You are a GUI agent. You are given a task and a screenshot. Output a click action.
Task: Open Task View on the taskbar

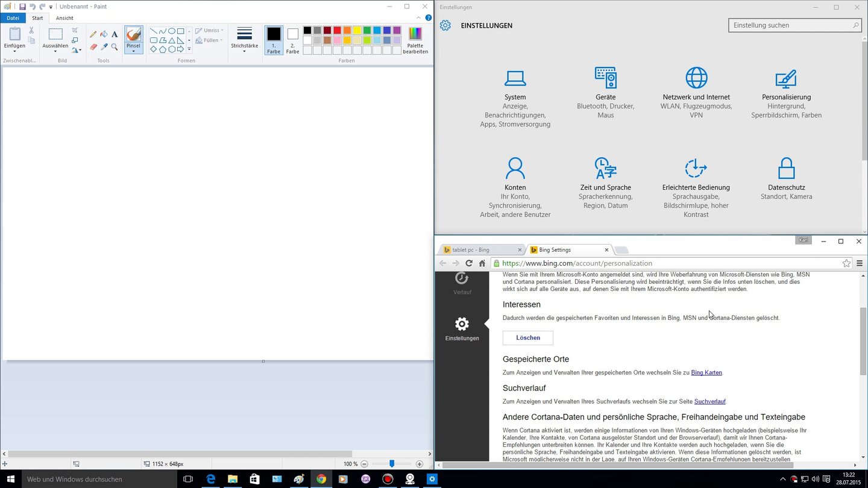[187, 479]
